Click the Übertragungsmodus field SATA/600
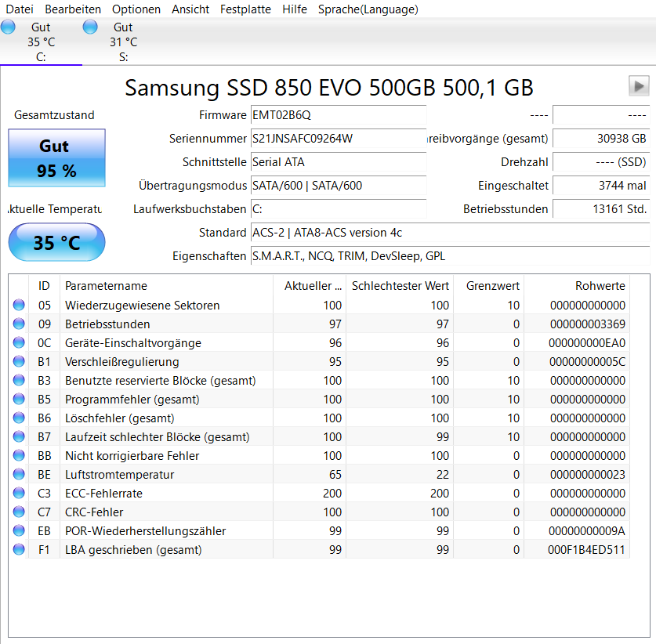This screenshot has height=644, width=656. tap(339, 185)
